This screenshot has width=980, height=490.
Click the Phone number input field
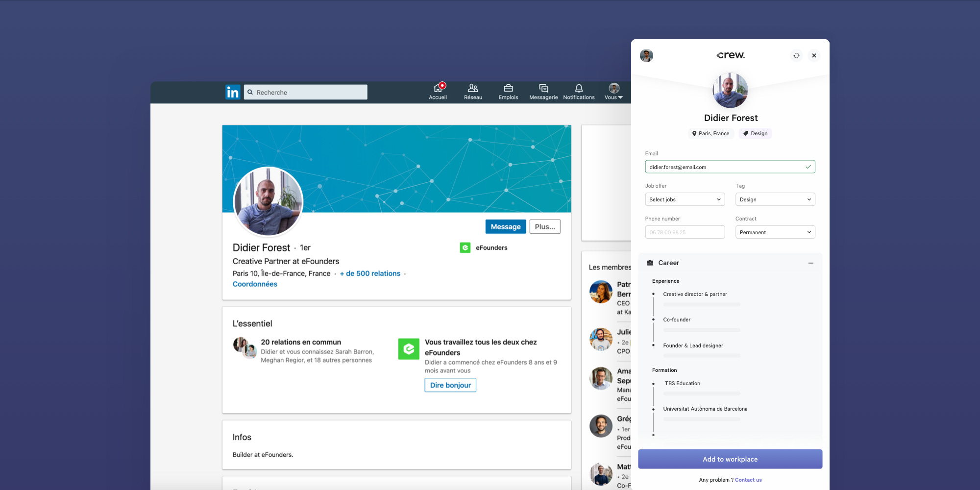(x=685, y=232)
